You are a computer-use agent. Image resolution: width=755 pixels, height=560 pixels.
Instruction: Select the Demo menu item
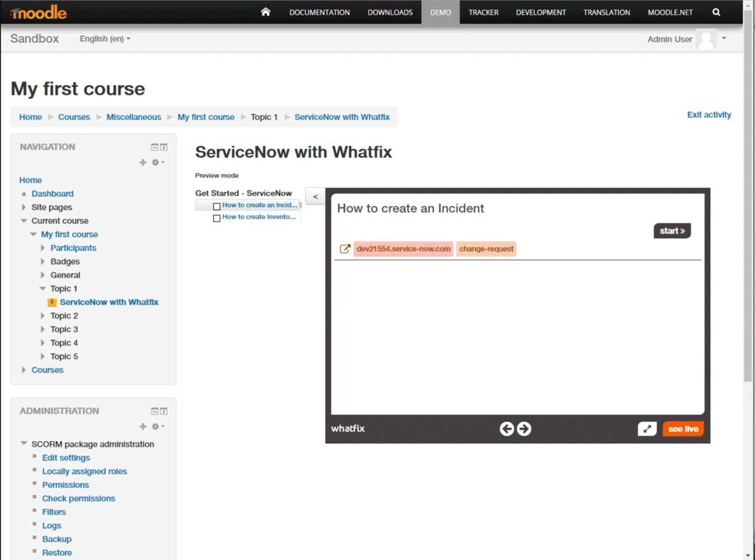coord(441,12)
